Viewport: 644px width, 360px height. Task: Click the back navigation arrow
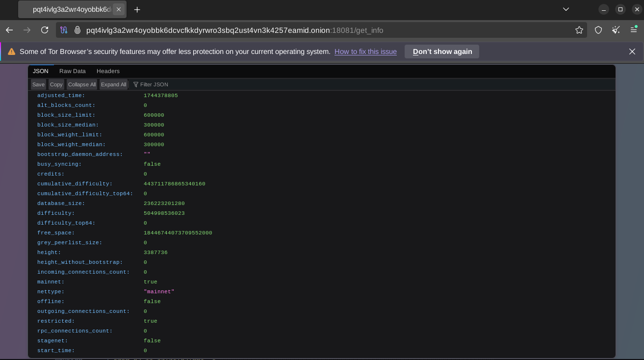(x=9, y=30)
